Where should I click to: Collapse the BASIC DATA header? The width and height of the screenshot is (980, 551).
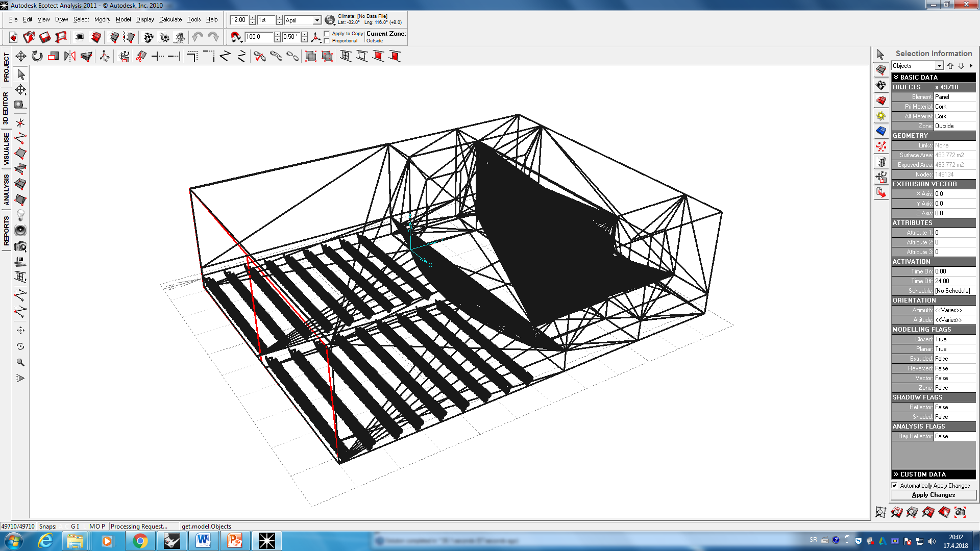(x=933, y=77)
